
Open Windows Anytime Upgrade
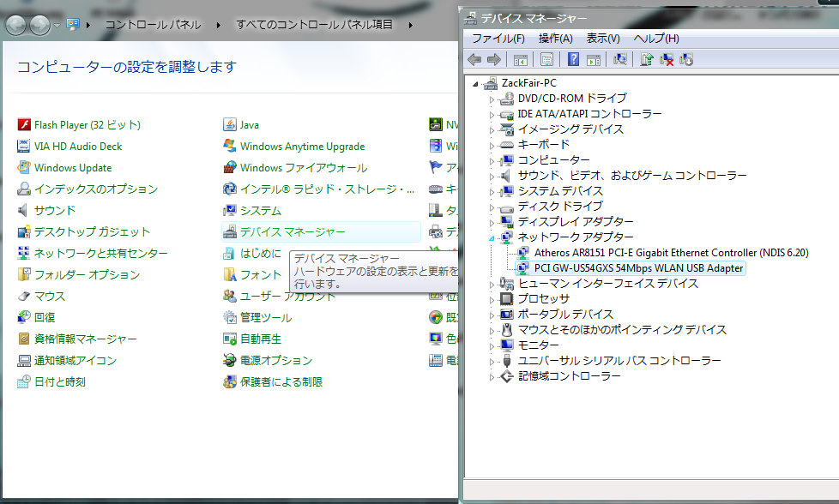point(293,147)
